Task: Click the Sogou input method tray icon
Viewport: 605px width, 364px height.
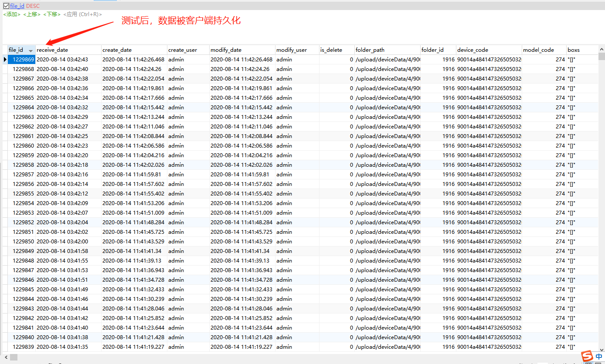Action: pyautogui.click(x=587, y=356)
